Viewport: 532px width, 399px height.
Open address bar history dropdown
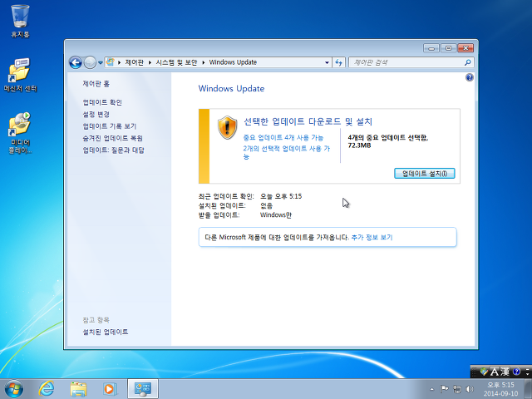click(327, 62)
